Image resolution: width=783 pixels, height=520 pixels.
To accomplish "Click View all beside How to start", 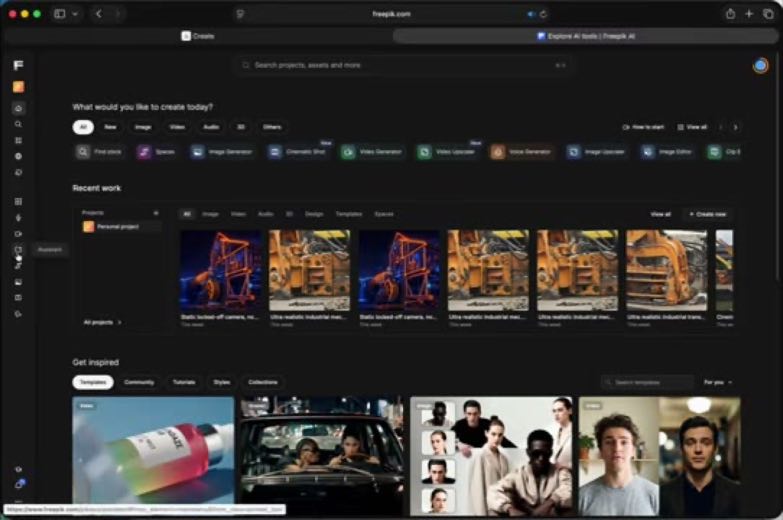I will tap(692, 127).
